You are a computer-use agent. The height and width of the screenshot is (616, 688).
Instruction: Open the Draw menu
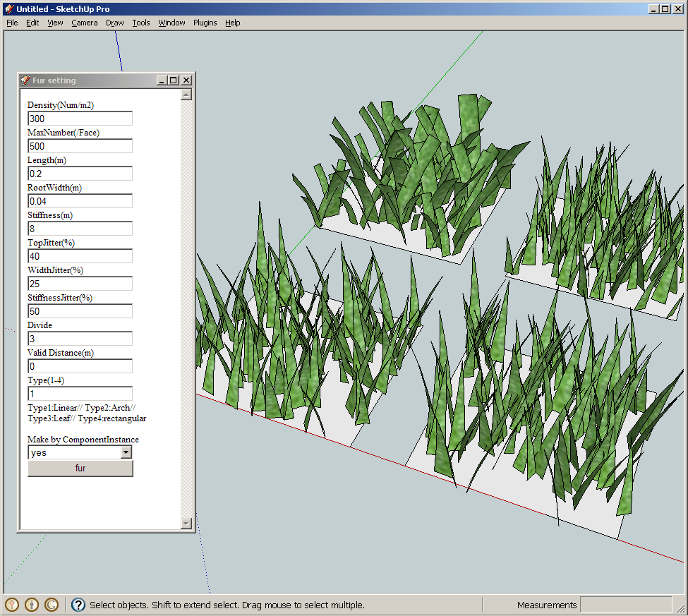point(114,23)
